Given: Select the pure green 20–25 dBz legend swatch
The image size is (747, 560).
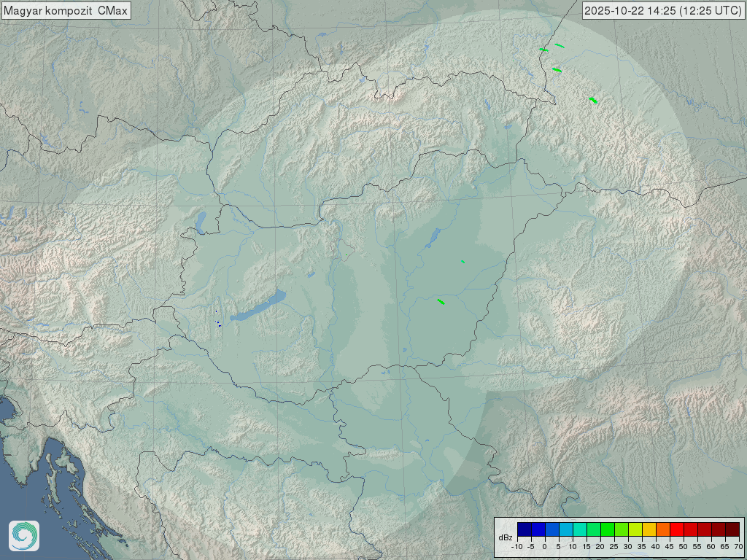Looking at the screenshot, I should [x=607, y=529].
